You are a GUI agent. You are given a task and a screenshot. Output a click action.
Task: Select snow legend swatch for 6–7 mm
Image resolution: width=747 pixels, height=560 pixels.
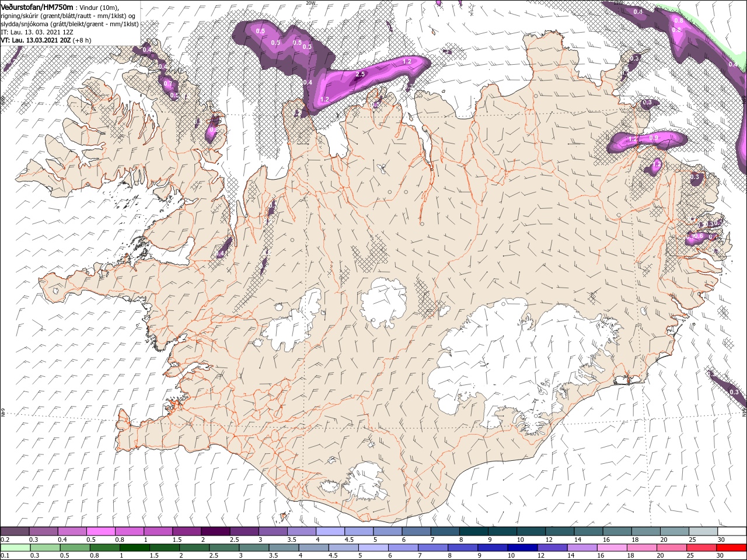click(x=417, y=531)
